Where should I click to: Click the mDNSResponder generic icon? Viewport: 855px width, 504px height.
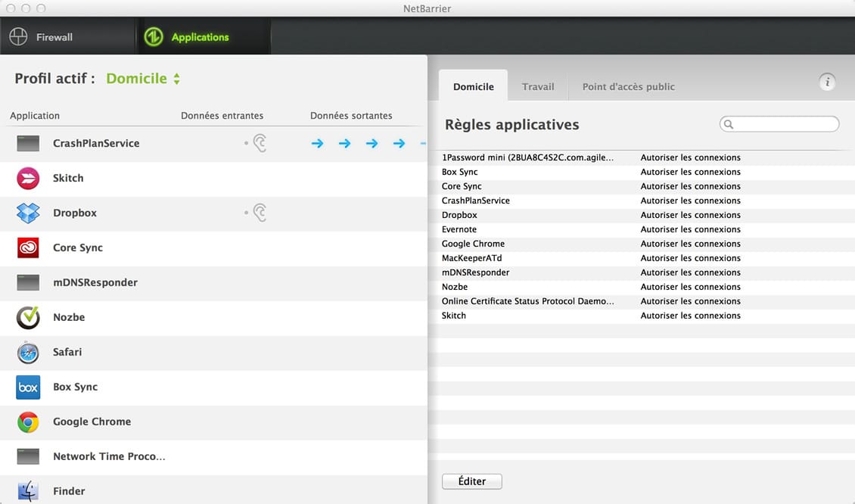point(28,282)
